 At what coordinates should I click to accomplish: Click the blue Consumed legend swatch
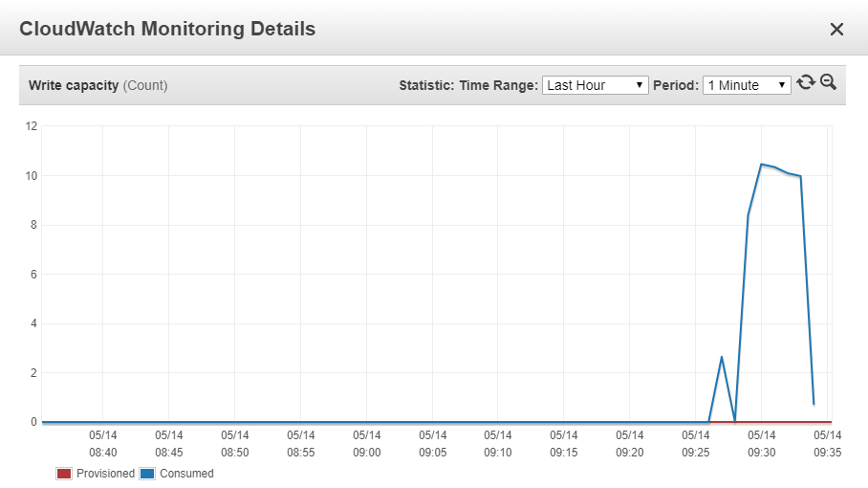[x=147, y=474]
